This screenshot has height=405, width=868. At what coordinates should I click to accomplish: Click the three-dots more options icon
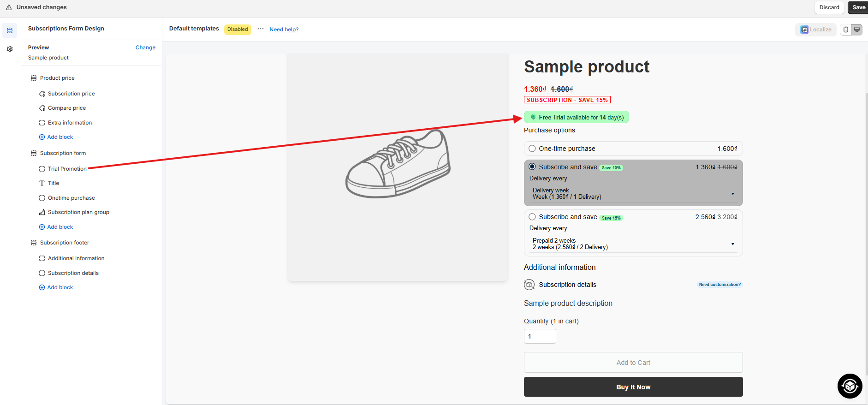261,29
